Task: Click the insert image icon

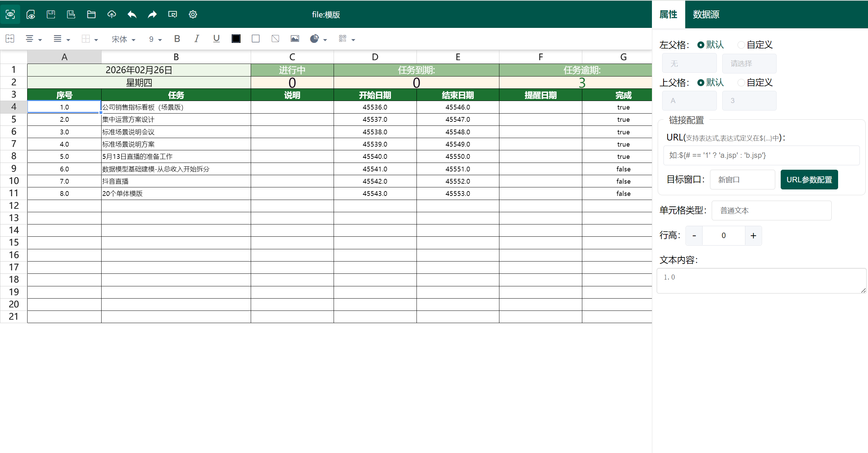Action: coord(295,39)
